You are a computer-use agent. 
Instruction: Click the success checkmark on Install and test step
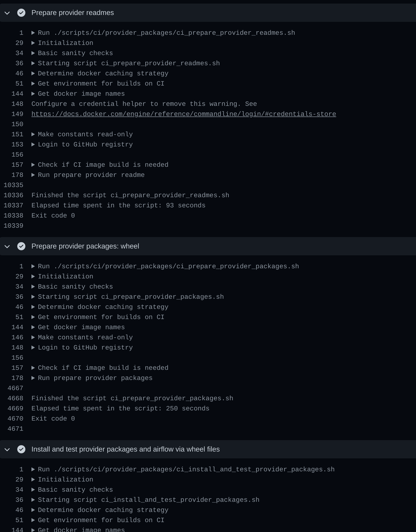coord(21,449)
